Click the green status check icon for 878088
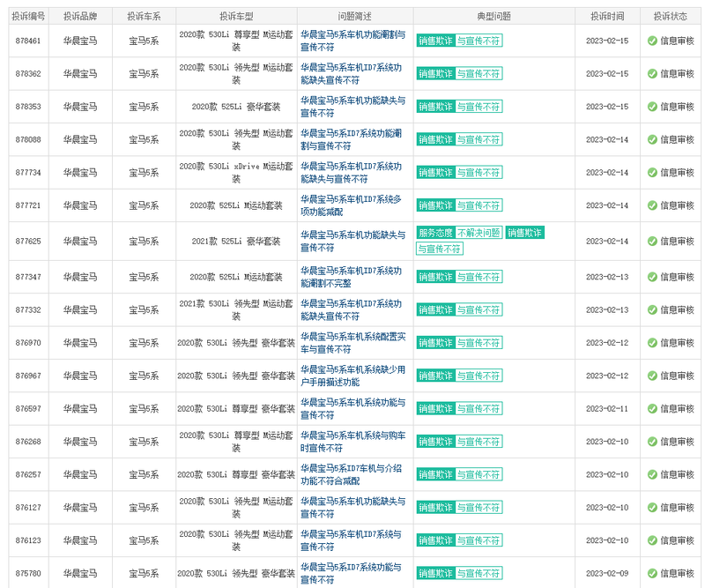705x588 pixels. point(652,140)
